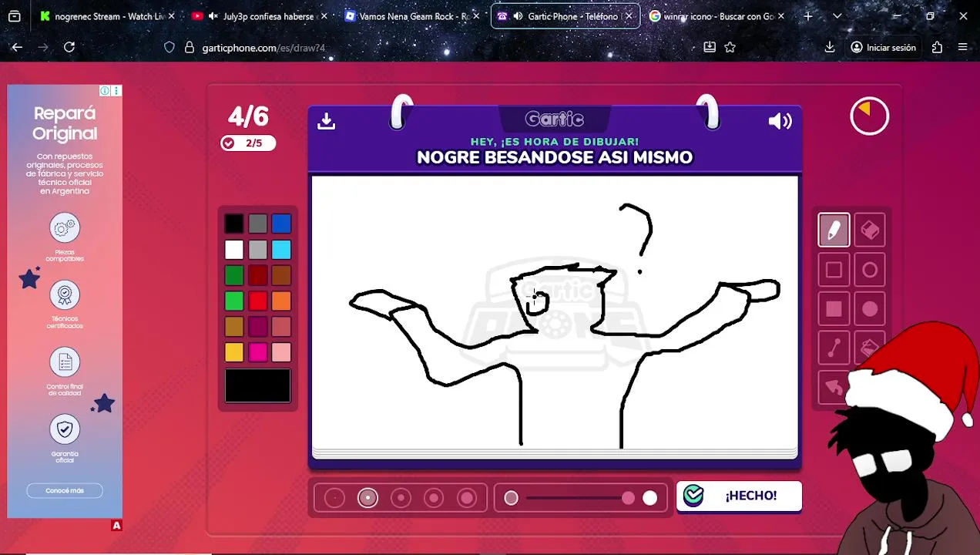
Task: Switch to the July3p confiesa tab
Action: (x=260, y=16)
